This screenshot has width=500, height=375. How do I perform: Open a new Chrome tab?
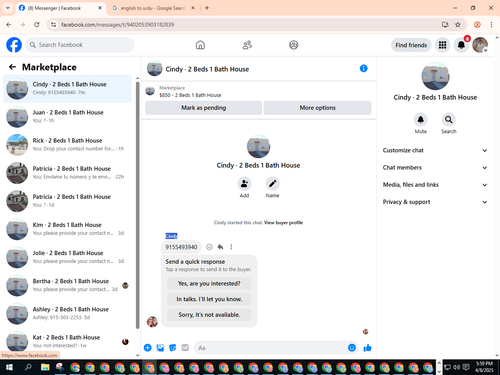207,8
